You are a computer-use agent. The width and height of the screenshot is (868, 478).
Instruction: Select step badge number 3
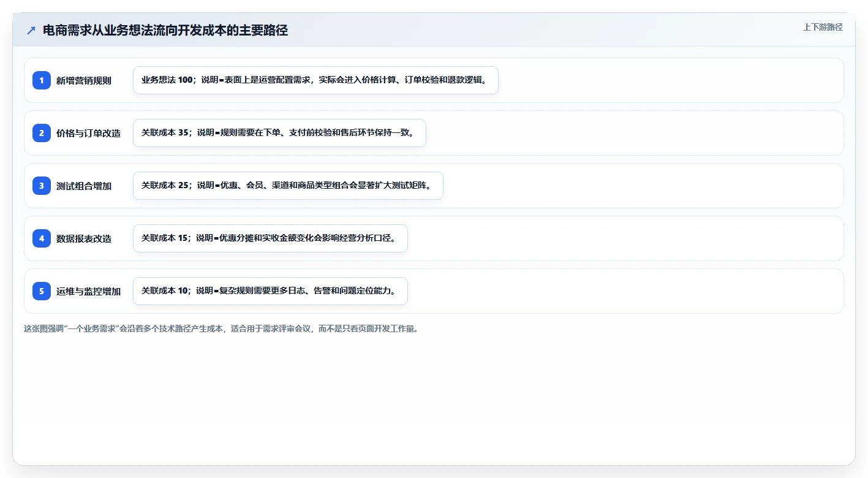click(x=42, y=186)
